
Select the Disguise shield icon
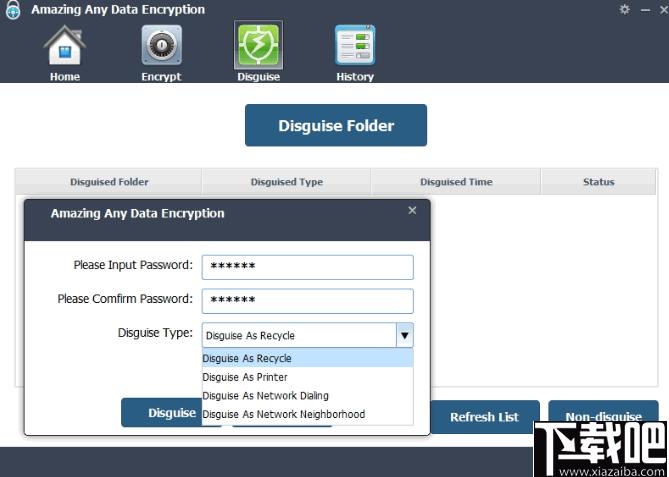(x=259, y=44)
